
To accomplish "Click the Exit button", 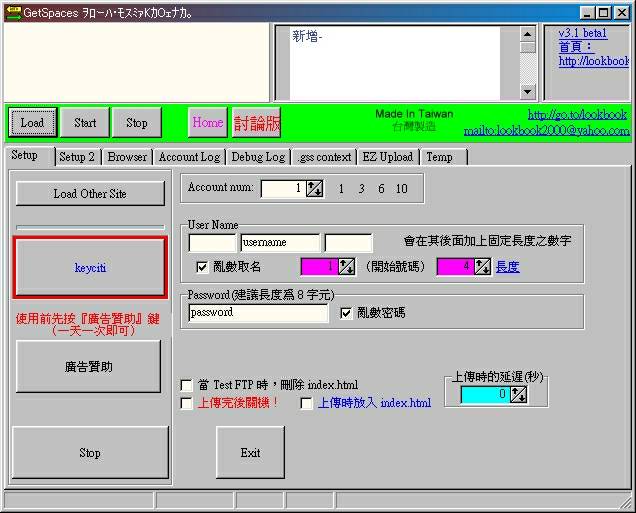I will pos(250,453).
